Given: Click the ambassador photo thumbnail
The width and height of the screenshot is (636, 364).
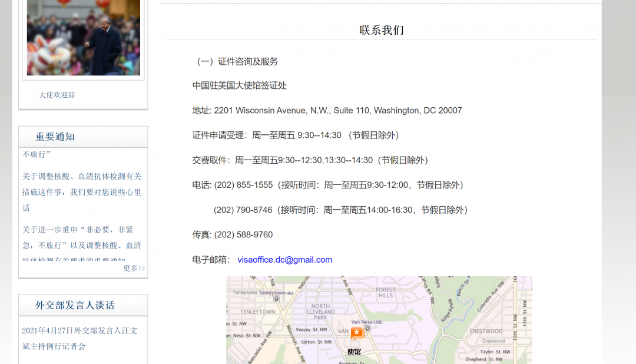Looking at the screenshot, I should click(82, 38).
